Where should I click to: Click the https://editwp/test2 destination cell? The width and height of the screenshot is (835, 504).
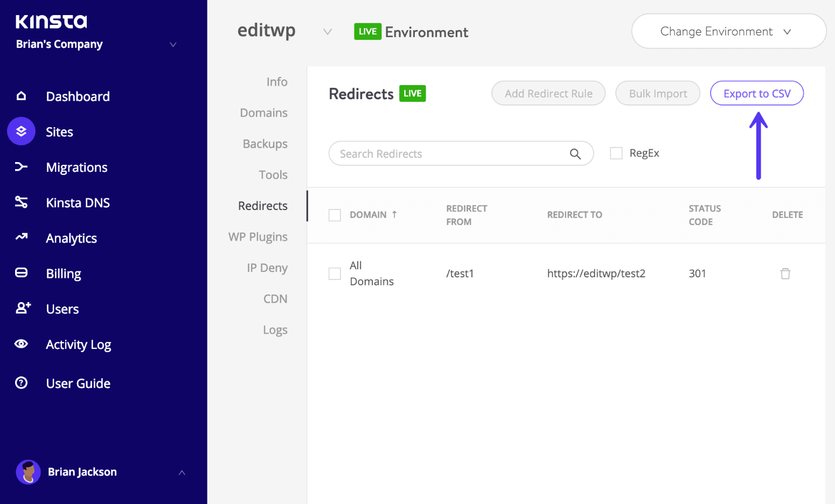(596, 274)
